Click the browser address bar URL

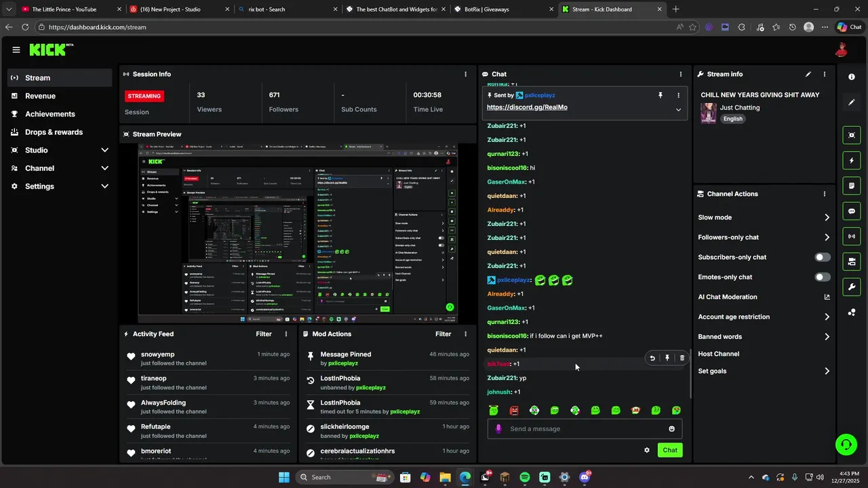(x=97, y=27)
